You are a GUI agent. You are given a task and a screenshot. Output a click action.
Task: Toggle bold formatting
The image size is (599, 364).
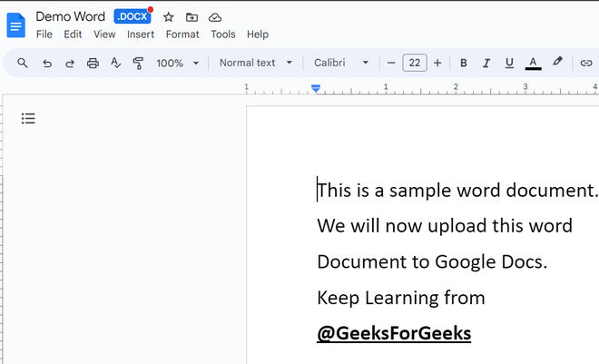pos(464,63)
